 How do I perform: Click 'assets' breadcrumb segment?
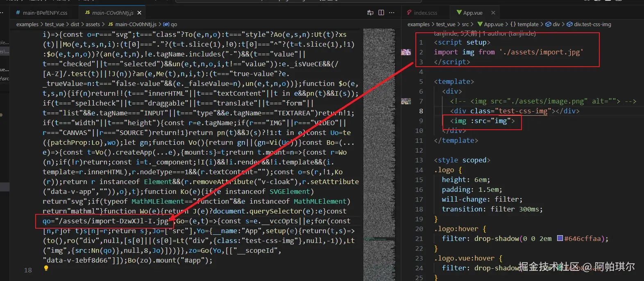pos(93,24)
